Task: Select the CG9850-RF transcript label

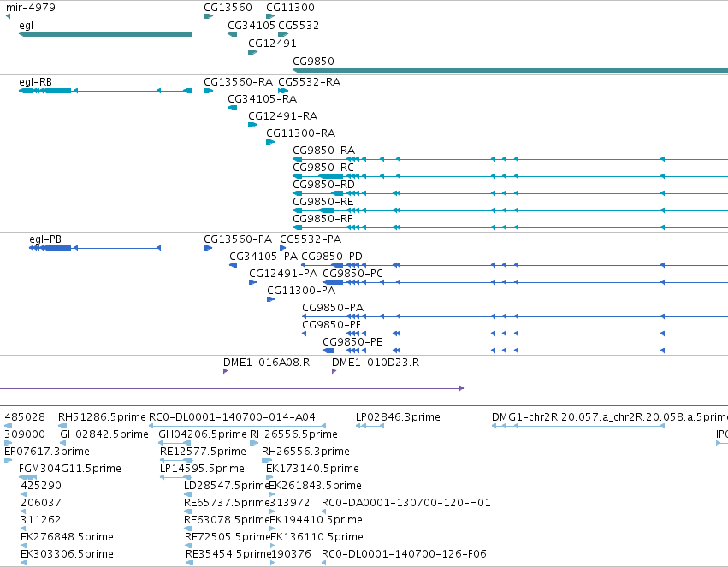Action: pyautogui.click(x=323, y=219)
